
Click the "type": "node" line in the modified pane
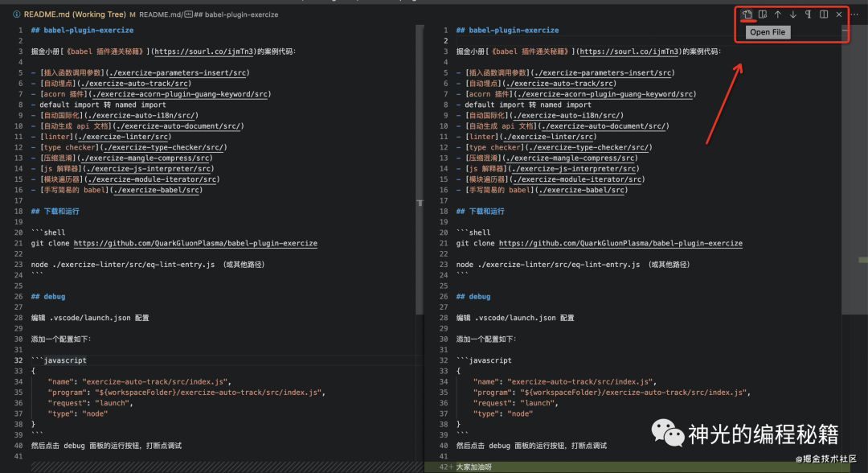click(502, 413)
